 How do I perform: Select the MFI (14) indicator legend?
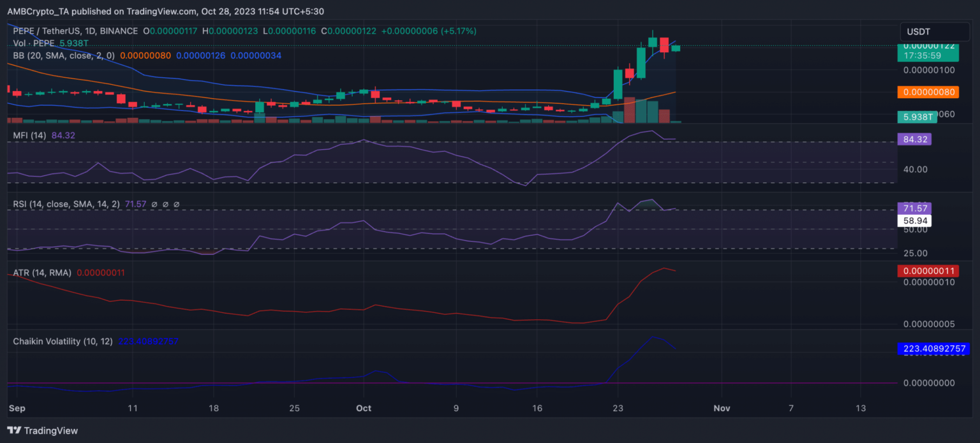(x=30, y=135)
